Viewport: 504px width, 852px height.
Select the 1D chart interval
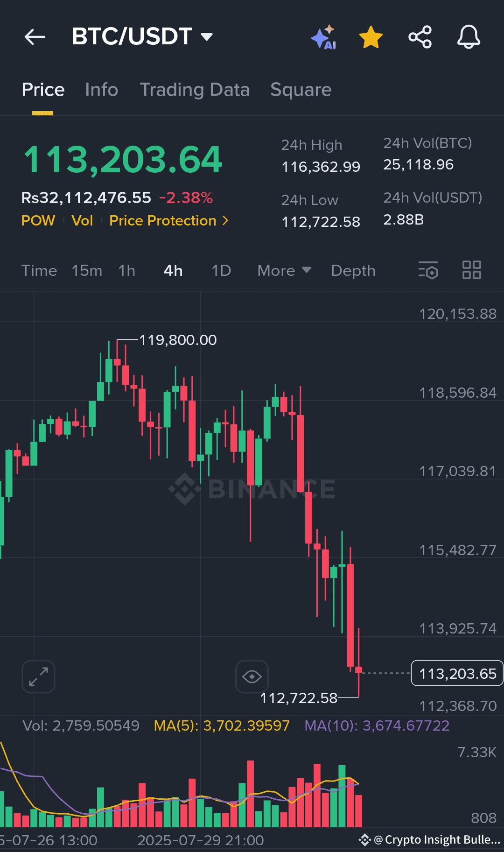click(x=221, y=271)
